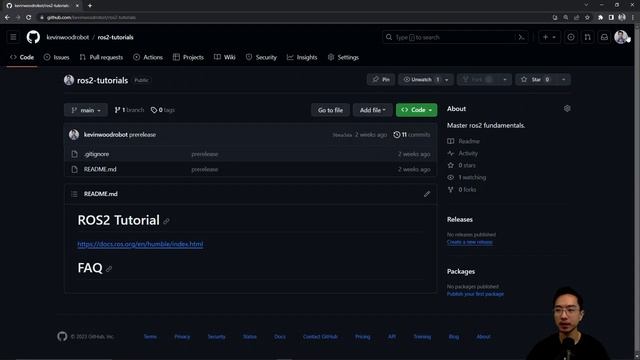Viewport: 640px width, 360px height.
Task: Switch to the Pull requests tab
Action: pos(101,57)
